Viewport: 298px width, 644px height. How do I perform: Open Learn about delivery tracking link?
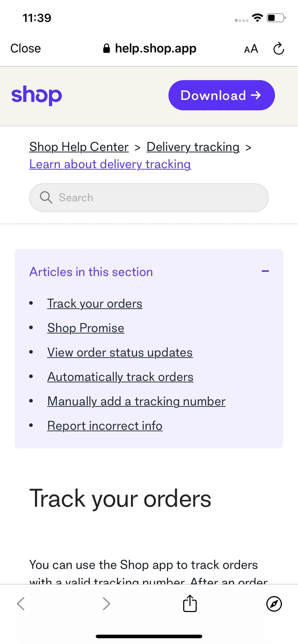pyautogui.click(x=110, y=164)
